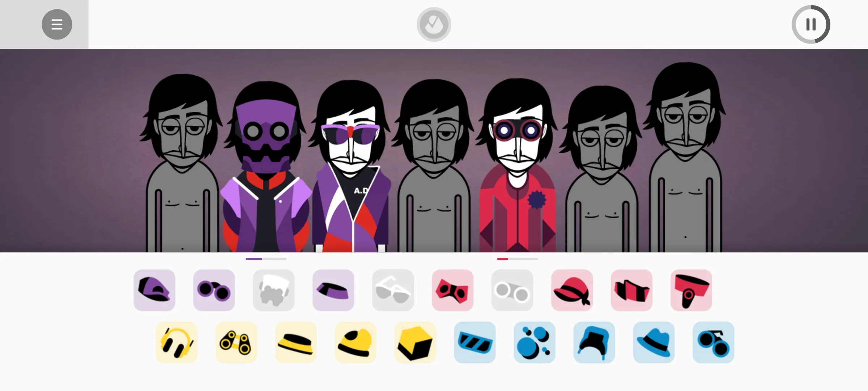Choose the purple visor icon
Viewport: 868px width, 391px height.
pos(333,290)
